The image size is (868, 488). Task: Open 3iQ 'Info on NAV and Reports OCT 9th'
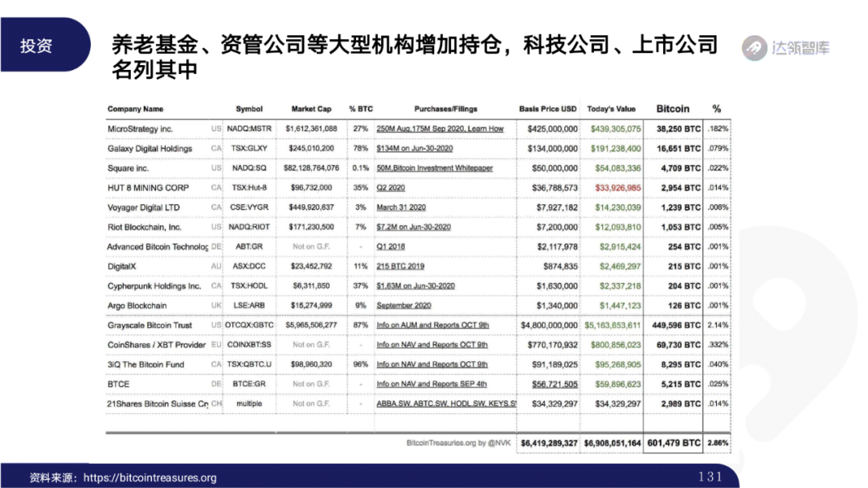432,364
